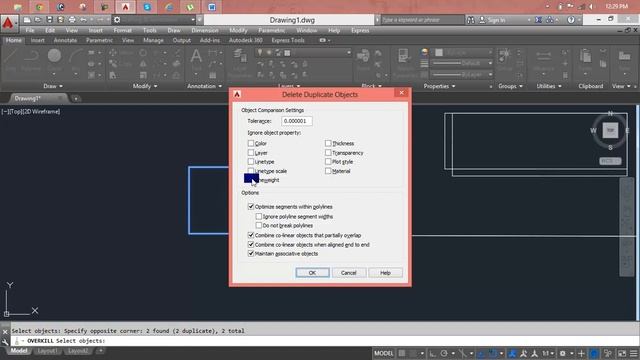Expand the Annotation panel dropdown
Screen dimensions: 640x360
coord(204,86)
